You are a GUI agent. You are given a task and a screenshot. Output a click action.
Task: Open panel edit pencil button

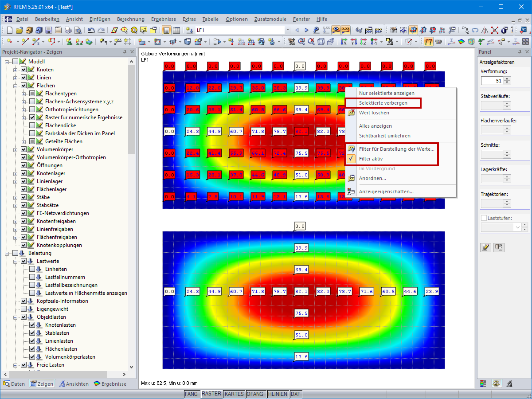click(x=485, y=247)
